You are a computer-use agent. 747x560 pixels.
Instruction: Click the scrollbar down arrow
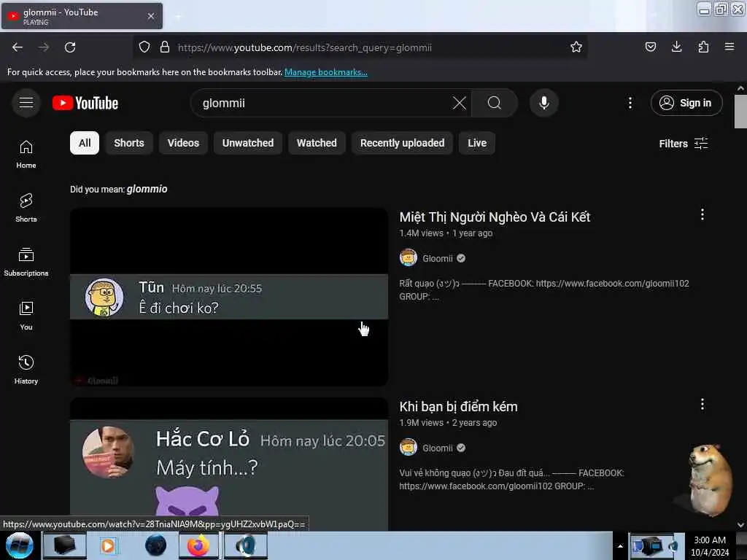click(740, 525)
